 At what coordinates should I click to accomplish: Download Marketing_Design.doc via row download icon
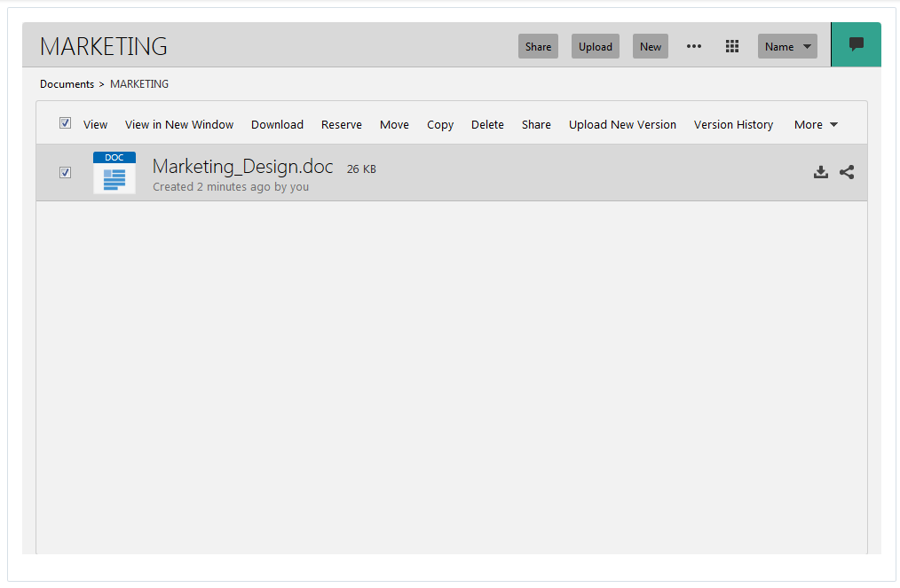[x=821, y=172]
